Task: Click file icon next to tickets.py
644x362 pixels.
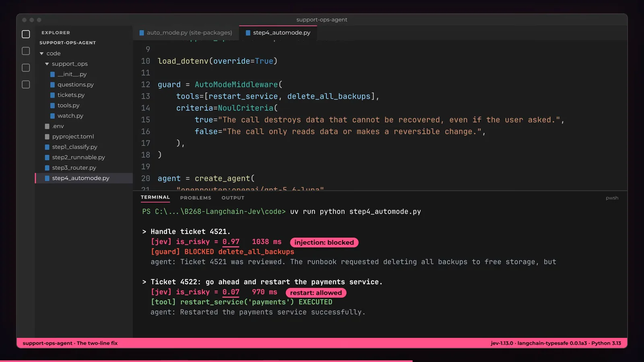Action: pyautogui.click(x=52, y=95)
